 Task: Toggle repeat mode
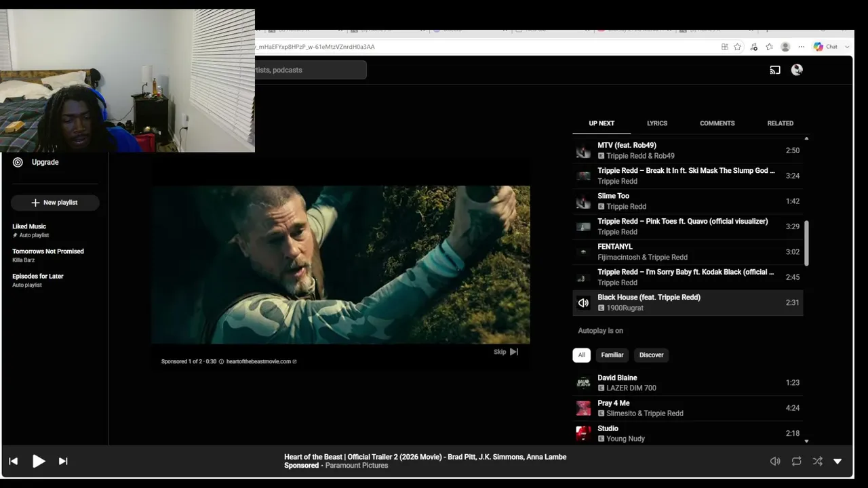pyautogui.click(x=796, y=462)
